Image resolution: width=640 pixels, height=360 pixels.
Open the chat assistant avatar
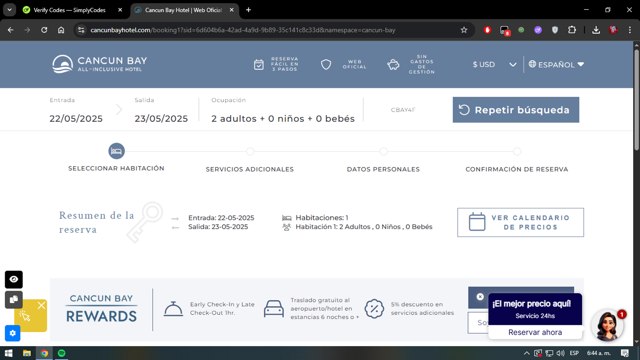click(x=607, y=326)
